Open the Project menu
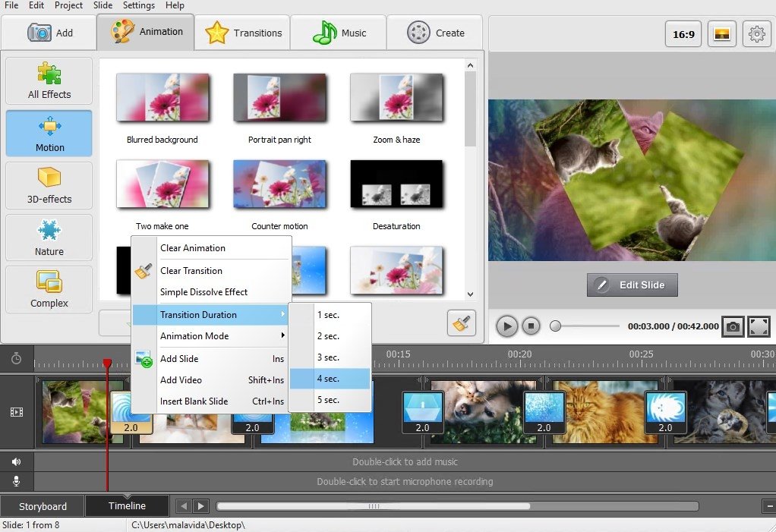The height and width of the screenshot is (532, 776). pyautogui.click(x=68, y=5)
